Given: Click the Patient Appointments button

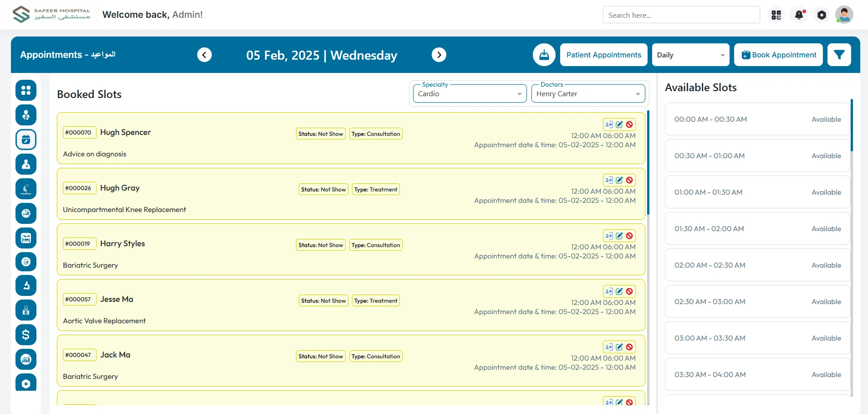Looking at the screenshot, I should tap(603, 55).
